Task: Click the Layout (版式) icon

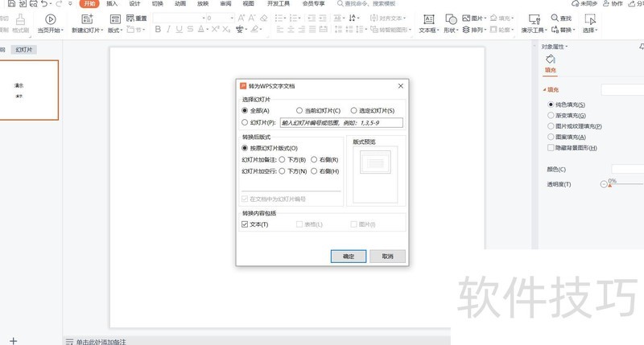Action: 115,19
